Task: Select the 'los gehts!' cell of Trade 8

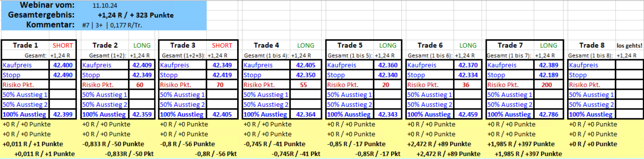Action: click(x=629, y=45)
